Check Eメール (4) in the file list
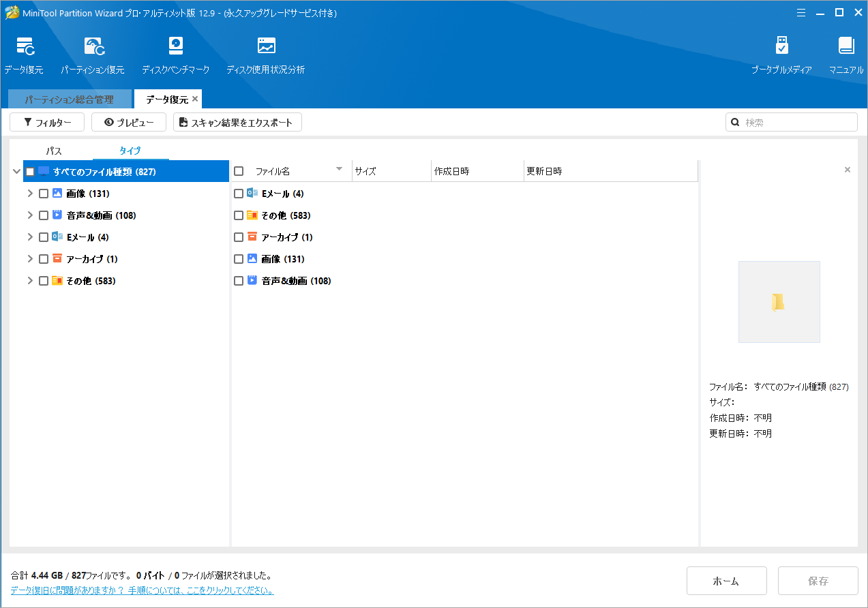 pos(239,194)
